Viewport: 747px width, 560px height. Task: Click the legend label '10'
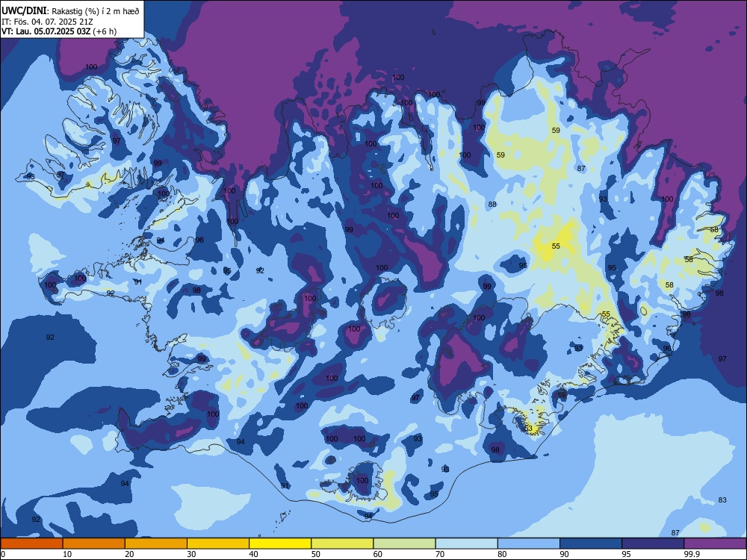tap(67, 554)
